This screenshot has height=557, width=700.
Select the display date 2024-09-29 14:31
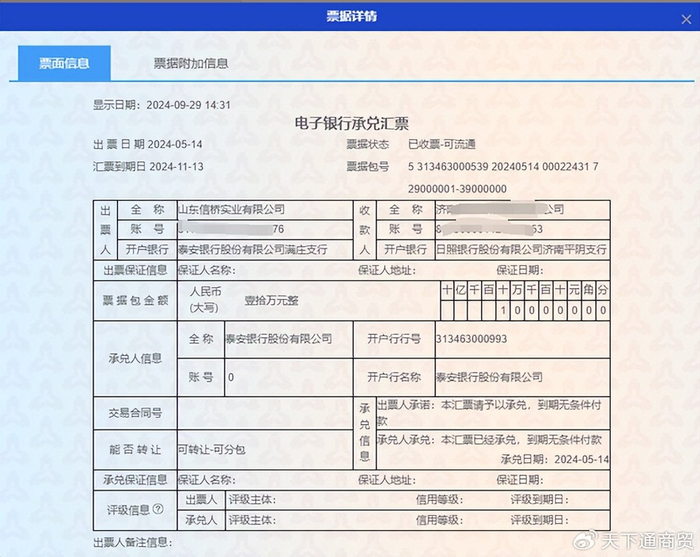coord(188,105)
